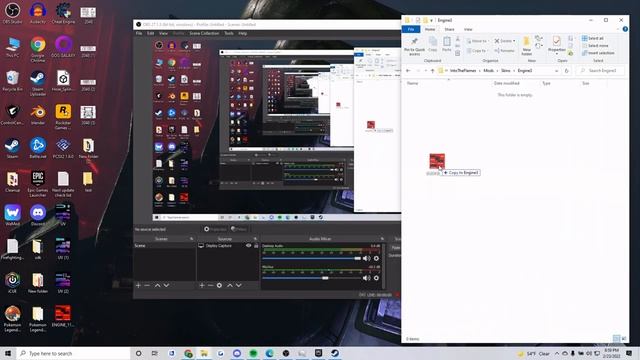The image size is (640, 360).
Task: Sort by Date modified column header
Action: (507, 83)
